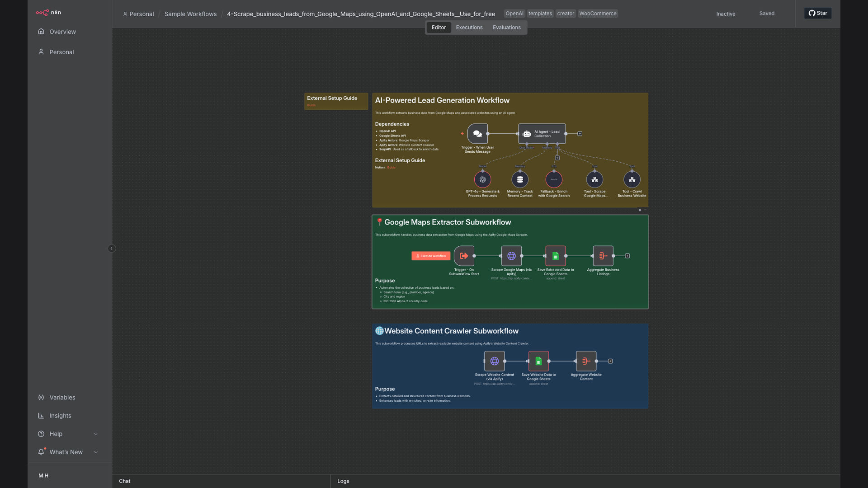This screenshot has height=488, width=868.
Task: Click the Saved status button
Action: pos(767,14)
